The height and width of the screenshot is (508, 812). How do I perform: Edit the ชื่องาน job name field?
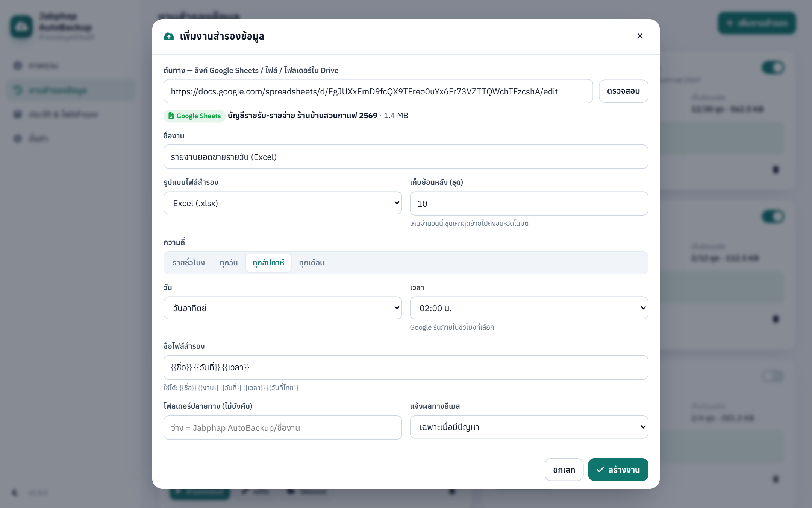coord(406,157)
